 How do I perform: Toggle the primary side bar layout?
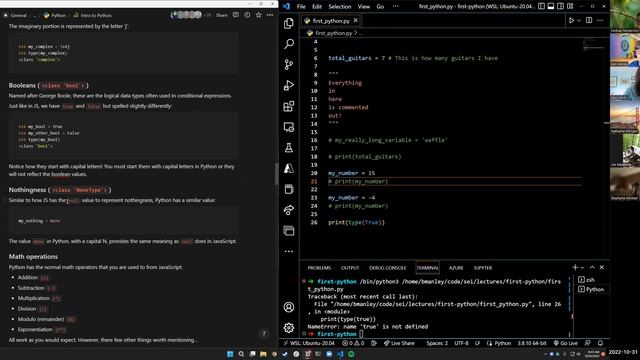click(x=541, y=6)
